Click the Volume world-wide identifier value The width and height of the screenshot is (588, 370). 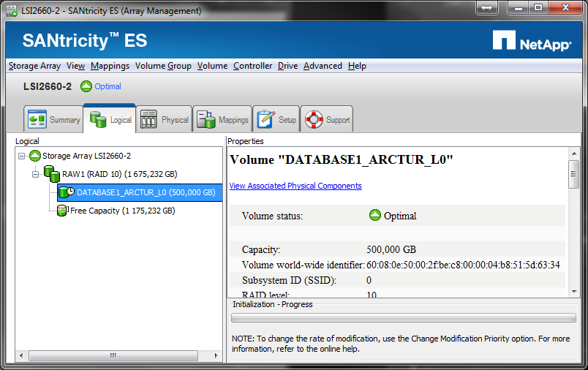(x=463, y=265)
